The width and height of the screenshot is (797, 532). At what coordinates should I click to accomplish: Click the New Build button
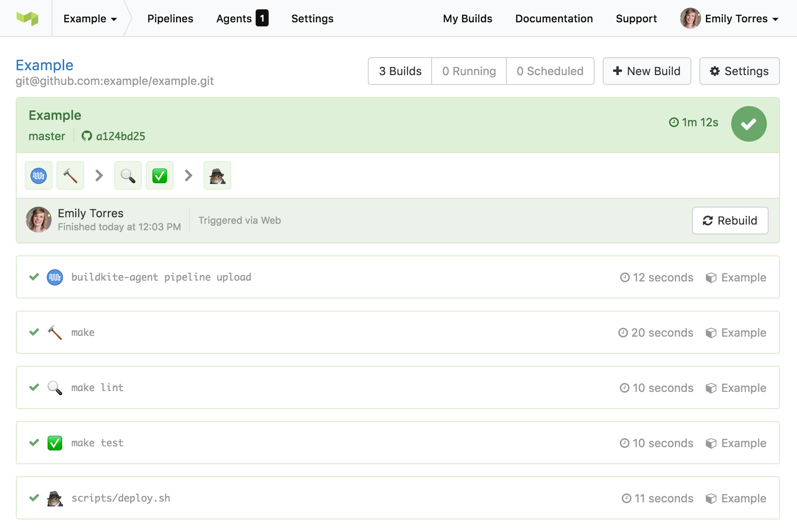(647, 71)
